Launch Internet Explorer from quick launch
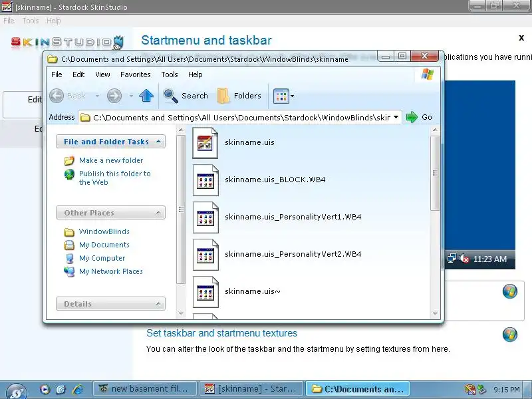532x399 pixels. point(78,389)
